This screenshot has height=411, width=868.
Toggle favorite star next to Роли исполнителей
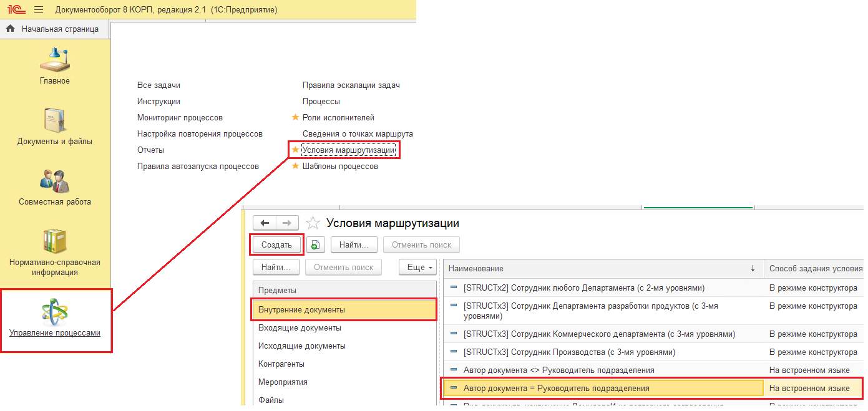[296, 117]
